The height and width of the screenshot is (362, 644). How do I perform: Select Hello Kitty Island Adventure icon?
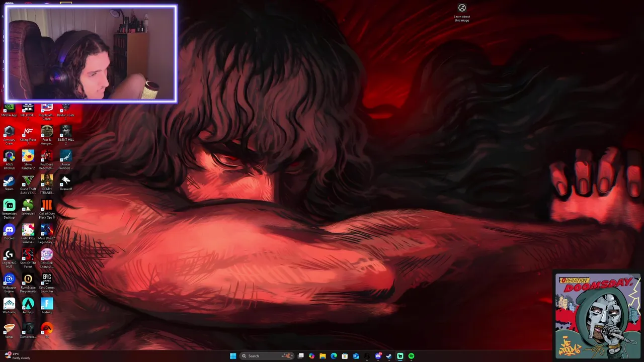[x=28, y=234]
